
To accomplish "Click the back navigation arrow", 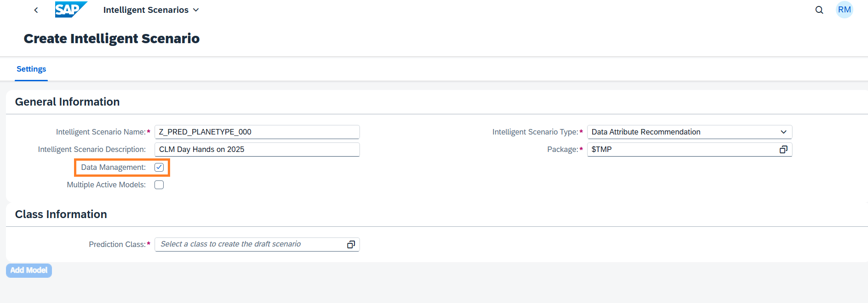I will 36,10.
